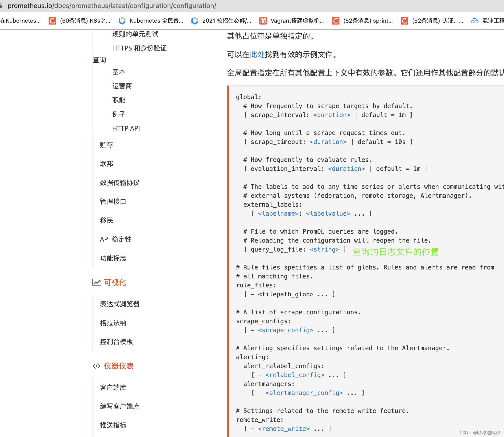The image size is (504, 437).
Task: Click the 'external_labels:' config key
Action: click(273, 205)
